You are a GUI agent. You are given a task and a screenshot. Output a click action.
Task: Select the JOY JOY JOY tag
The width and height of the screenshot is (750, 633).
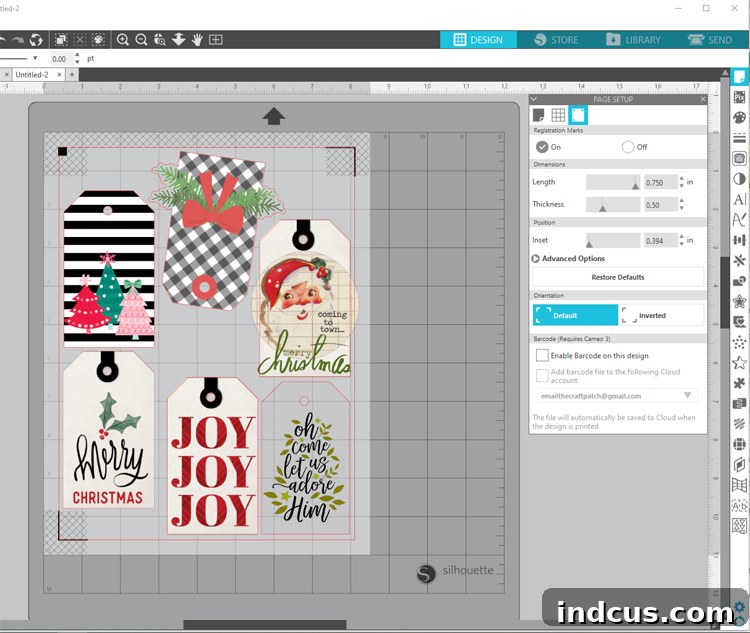(x=212, y=456)
